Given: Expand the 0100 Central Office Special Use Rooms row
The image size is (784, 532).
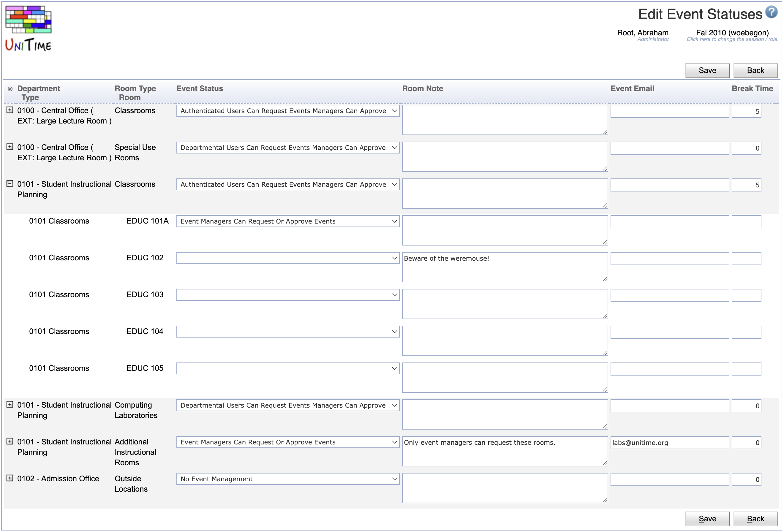Looking at the screenshot, I should (x=10, y=147).
